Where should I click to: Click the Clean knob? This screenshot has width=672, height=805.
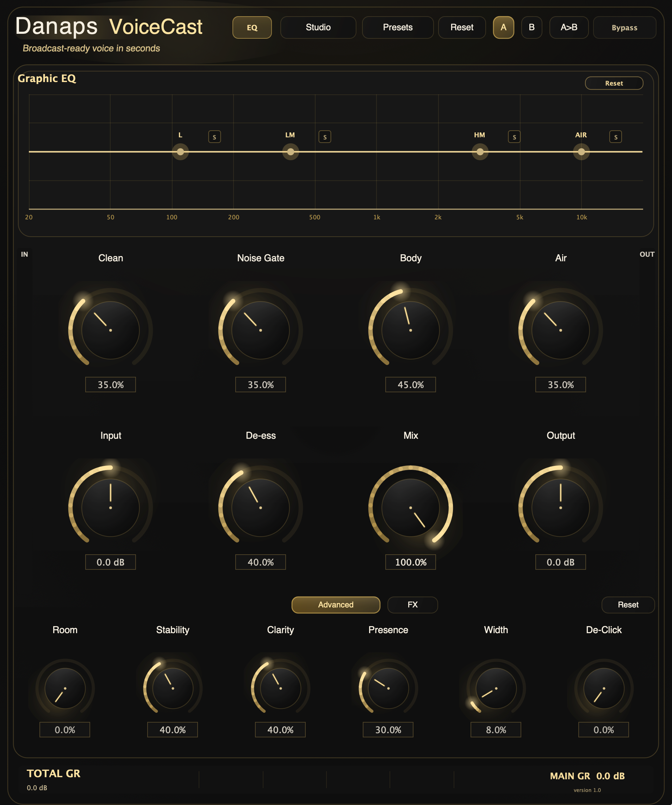tap(110, 330)
